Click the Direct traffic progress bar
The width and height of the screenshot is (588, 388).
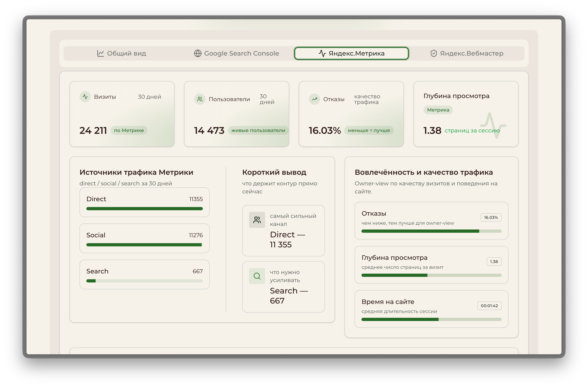tap(144, 209)
